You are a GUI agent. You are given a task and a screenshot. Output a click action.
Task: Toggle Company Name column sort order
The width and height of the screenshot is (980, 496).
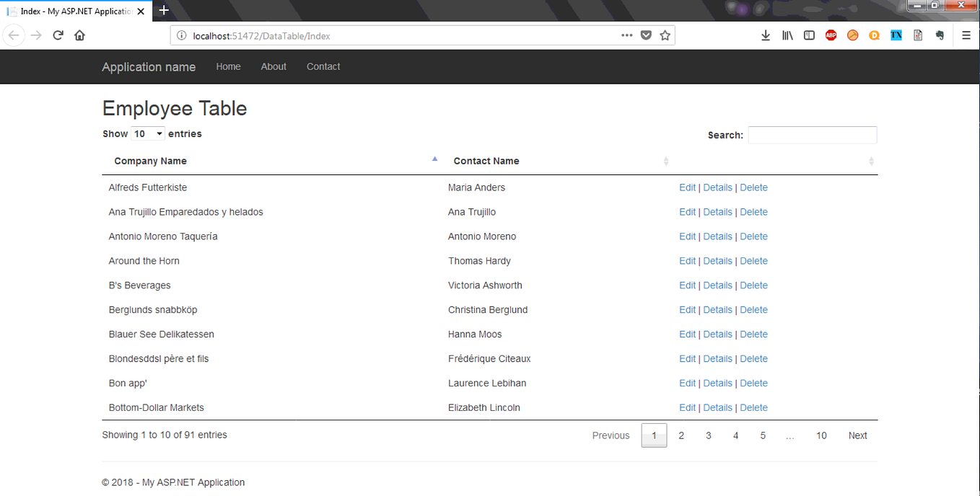click(x=150, y=161)
